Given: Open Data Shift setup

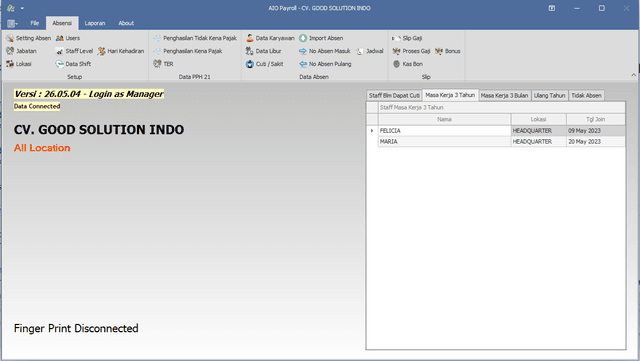Looking at the screenshot, I should (73, 64).
